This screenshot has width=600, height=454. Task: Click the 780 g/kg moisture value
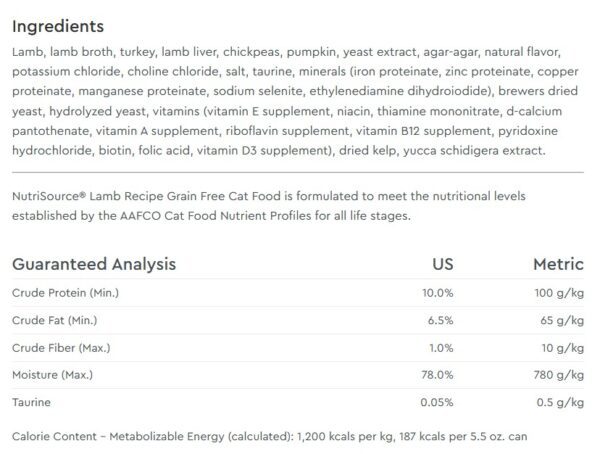click(559, 375)
